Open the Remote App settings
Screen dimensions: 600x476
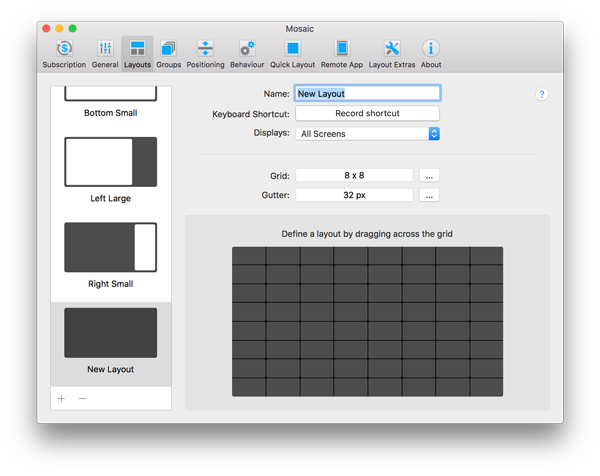pos(341,52)
